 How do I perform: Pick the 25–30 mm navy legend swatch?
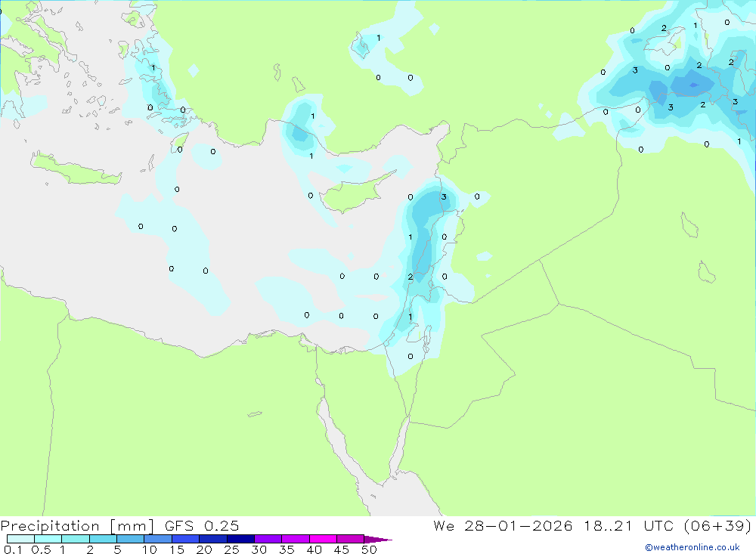click(x=240, y=539)
